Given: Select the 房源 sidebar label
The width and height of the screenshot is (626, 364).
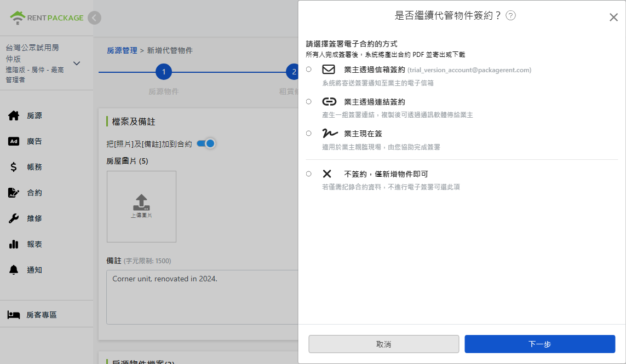Looking at the screenshot, I should pos(35,115).
